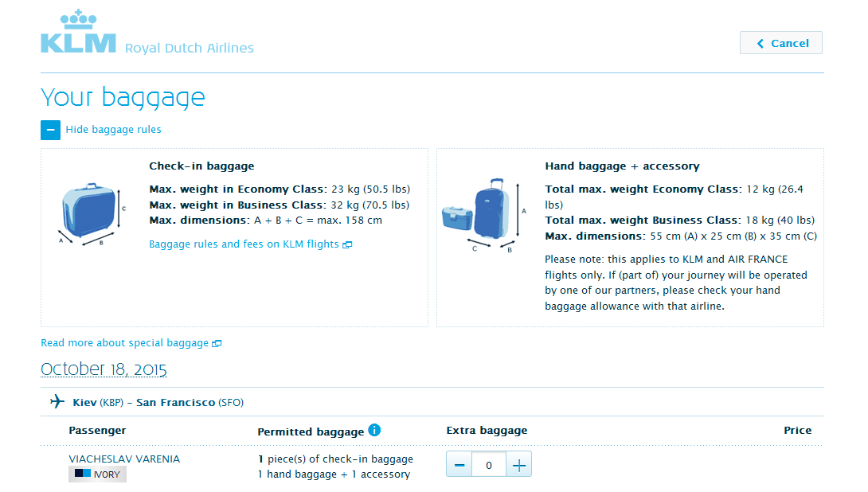
Task: Click the Kiev (KBP) – San Francisco (SFO) route
Action: (158, 402)
